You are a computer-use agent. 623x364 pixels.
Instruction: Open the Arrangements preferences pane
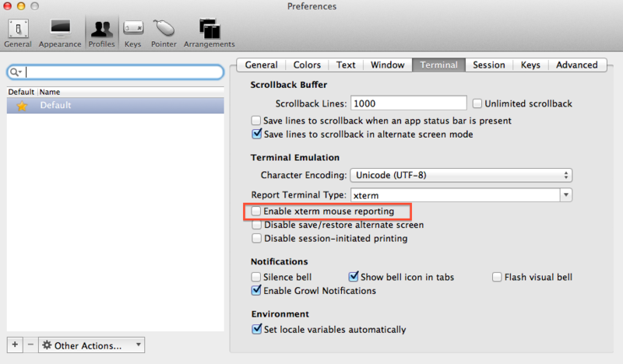pos(209,32)
